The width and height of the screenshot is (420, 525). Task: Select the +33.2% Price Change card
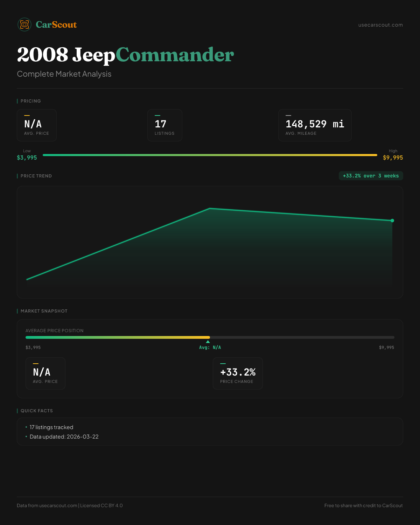(238, 373)
